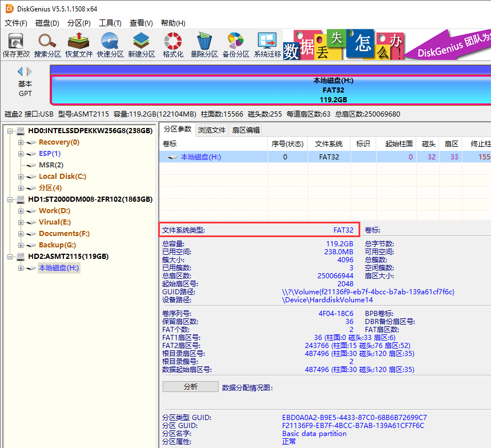Click the 本地磁盘(H:) FAT32 partition bar

pos(271,90)
